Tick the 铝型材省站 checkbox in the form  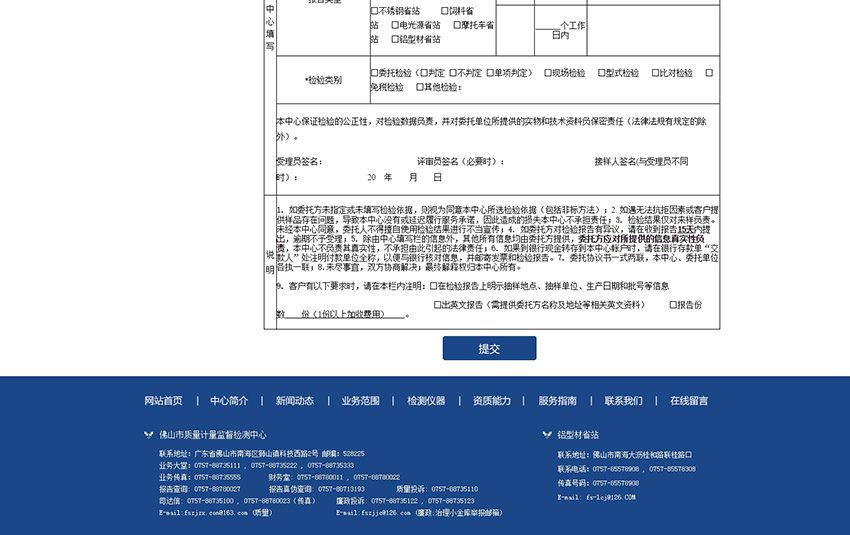point(395,39)
